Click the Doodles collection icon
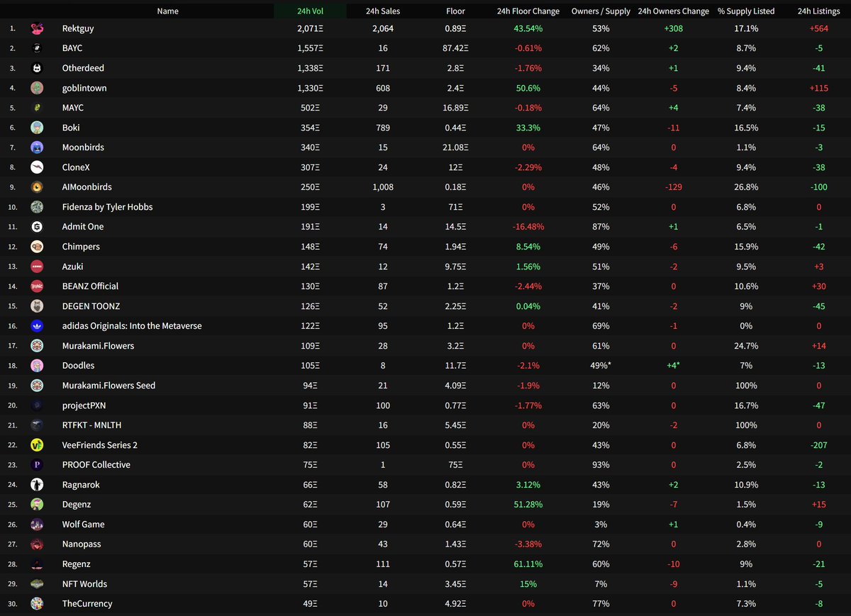This screenshot has width=851, height=616. 37,366
